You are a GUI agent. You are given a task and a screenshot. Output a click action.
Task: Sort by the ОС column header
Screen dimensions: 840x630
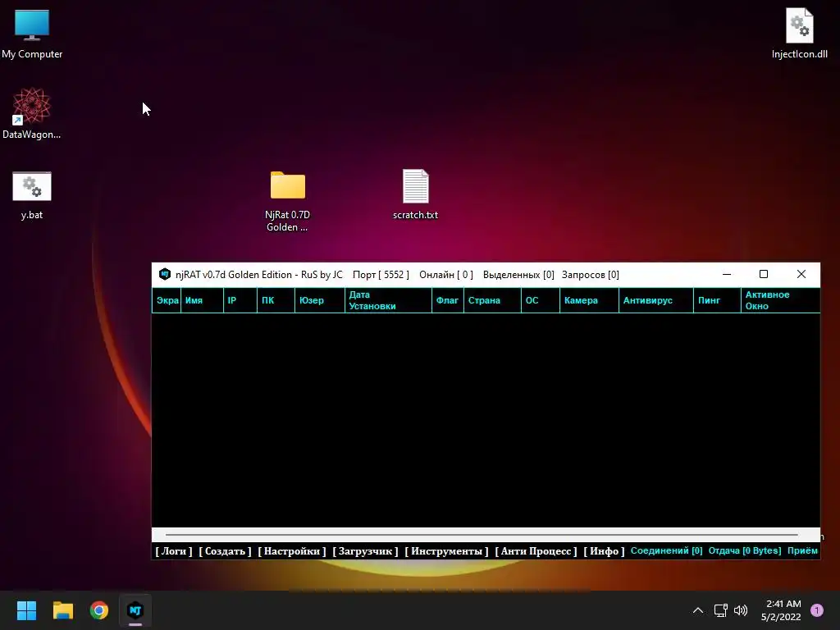(541, 300)
